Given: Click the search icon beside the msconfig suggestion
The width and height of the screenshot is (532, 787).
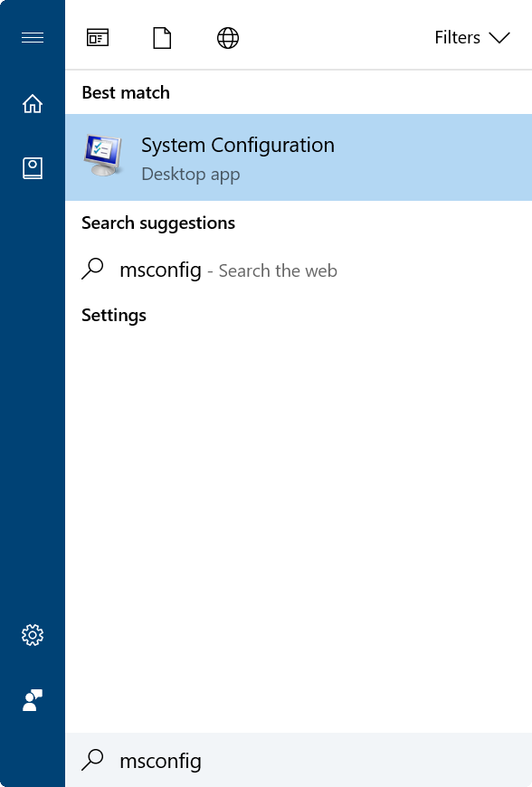Looking at the screenshot, I should click(91, 268).
